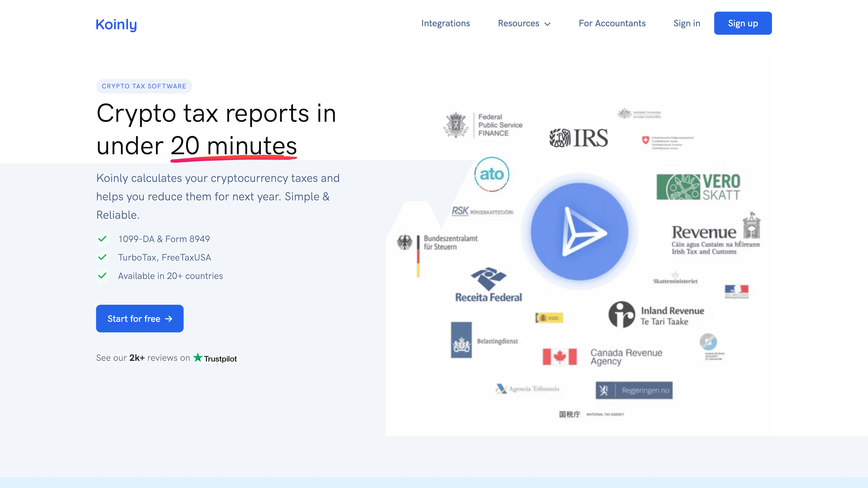Expand the Resources dropdown menu
This screenshot has height=488, width=868.
click(524, 23)
